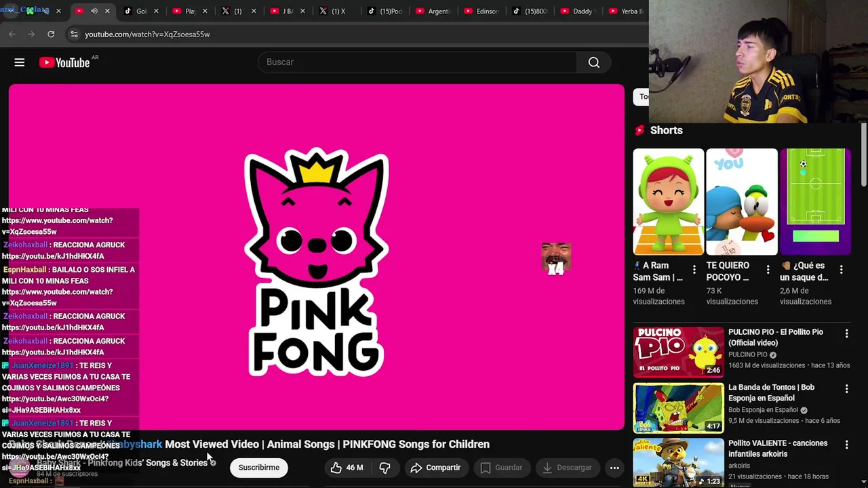The height and width of the screenshot is (488, 868).
Task: Open the 'A Ram Sam Sam' short thumbnail
Action: [x=669, y=202]
